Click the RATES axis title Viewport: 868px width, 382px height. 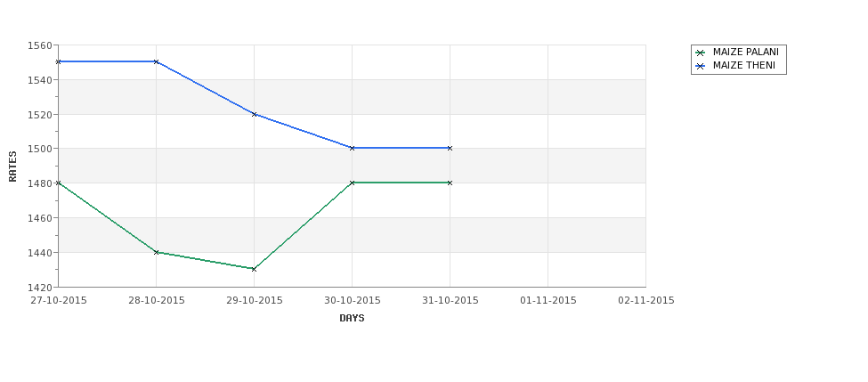[x=12, y=167]
